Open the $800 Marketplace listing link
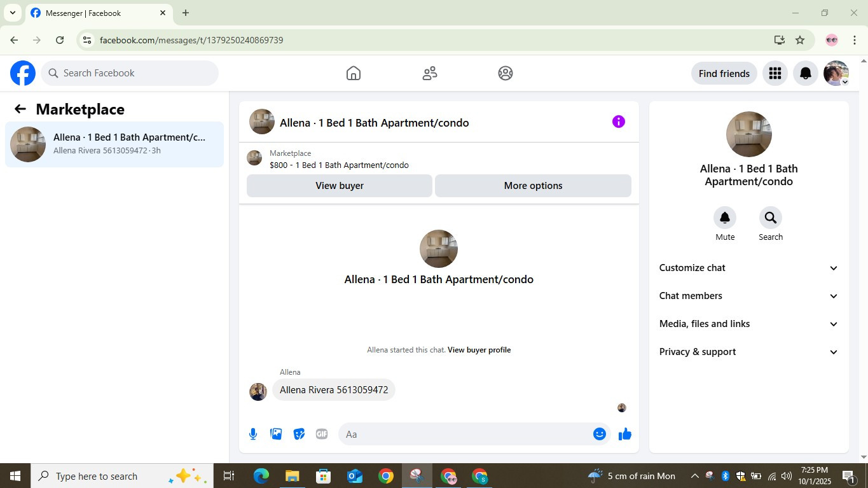This screenshot has width=868, height=488. [x=339, y=165]
